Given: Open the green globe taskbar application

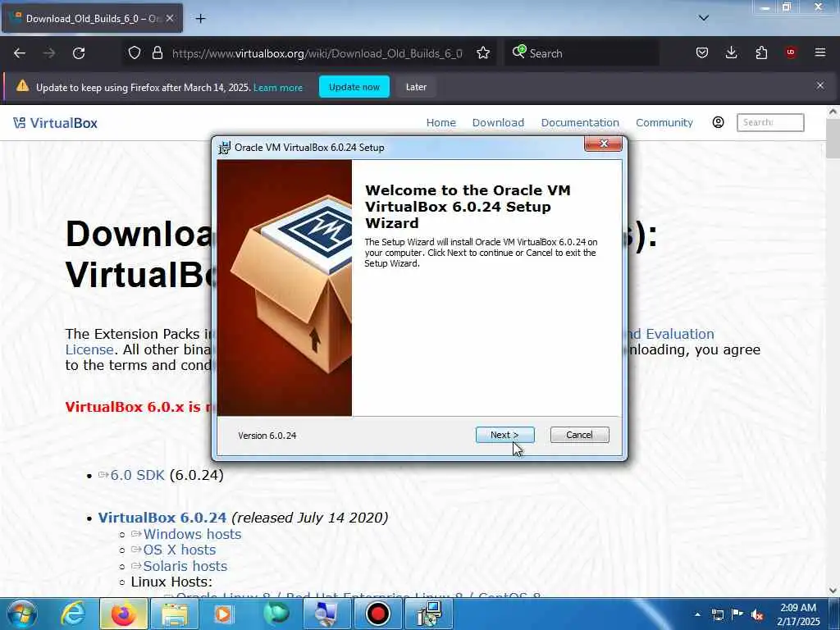Looking at the screenshot, I should coord(276,614).
